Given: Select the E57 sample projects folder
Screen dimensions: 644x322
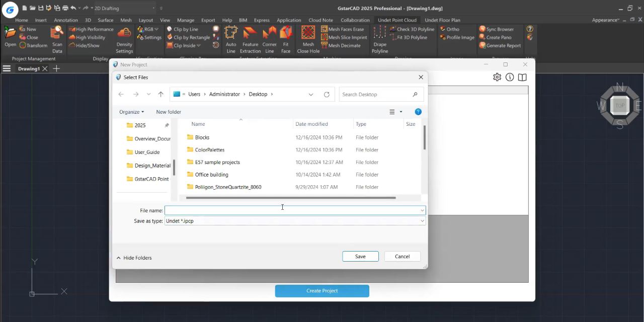Looking at the screenshot, I should click(217, 162).
